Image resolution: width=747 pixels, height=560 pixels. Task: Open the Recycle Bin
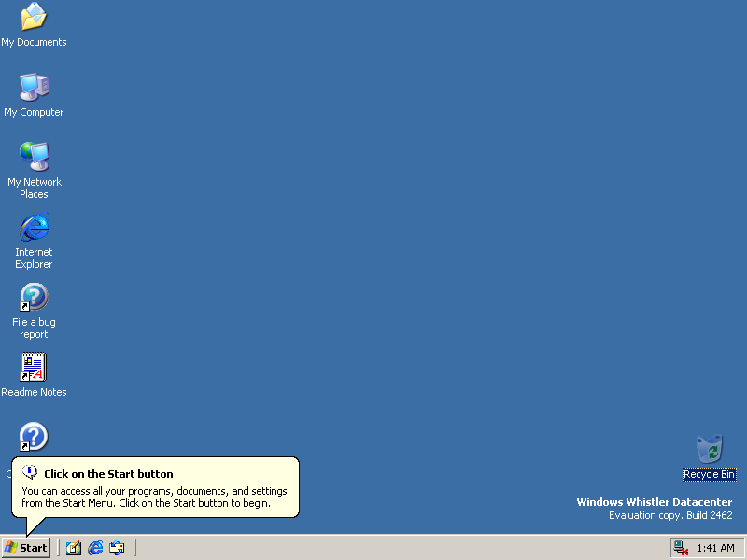[x=709, y=451]
